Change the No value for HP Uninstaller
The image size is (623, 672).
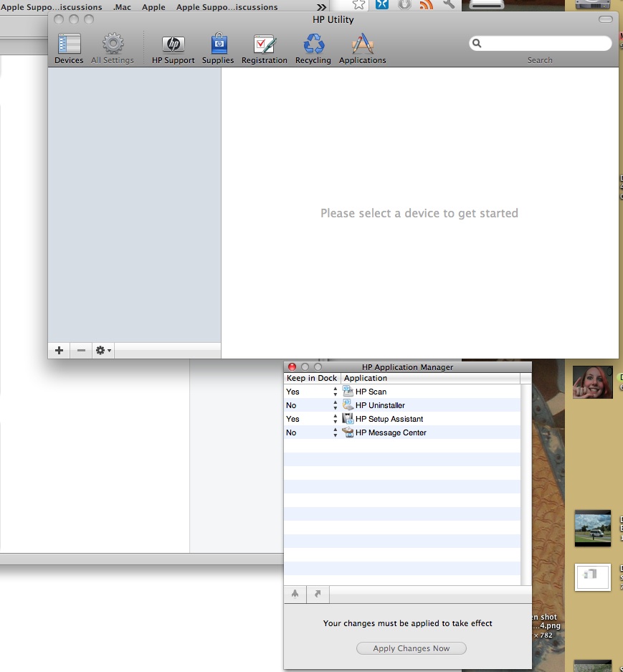coord(291,405)
